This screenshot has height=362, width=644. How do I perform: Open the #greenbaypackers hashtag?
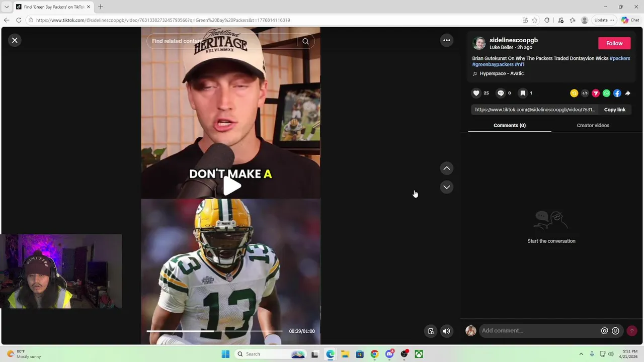pyautogui.click(x=493, y=64)
